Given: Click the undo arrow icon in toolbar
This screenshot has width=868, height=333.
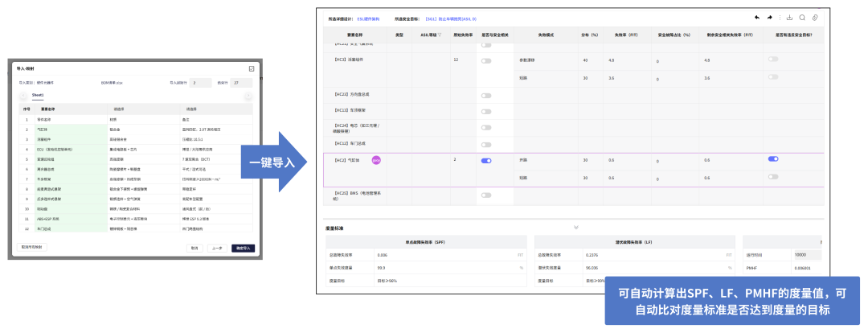Looking at the screenshot, I should tap(757, 18).
